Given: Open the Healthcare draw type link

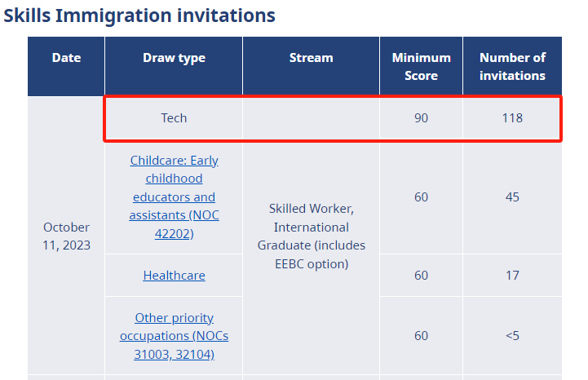Looking at the screenshot, I should point(174,275).
